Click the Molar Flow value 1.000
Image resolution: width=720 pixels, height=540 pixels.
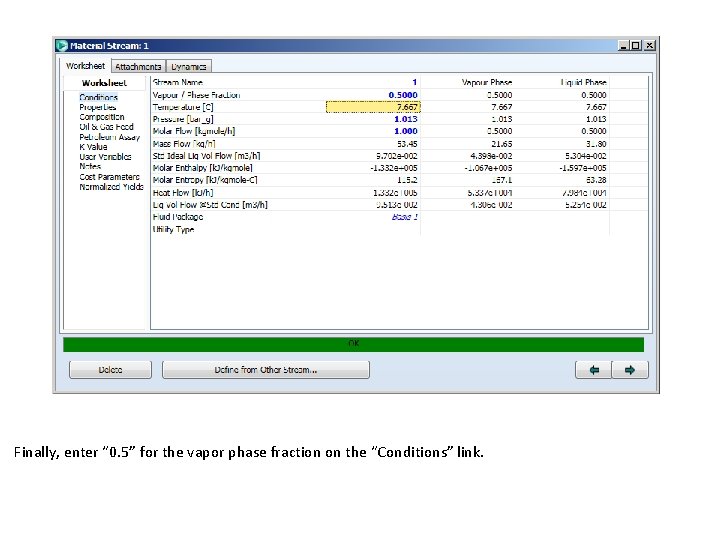pyautogui.click(x=406, y=131)
